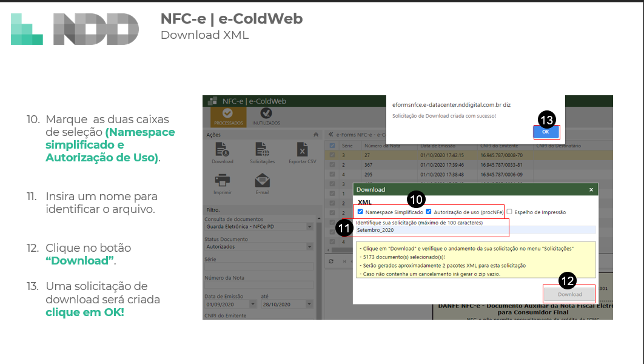This screenshot has width=644, height=364.
Task: Sort by Número da Nota column header
Action: (383, 146)
